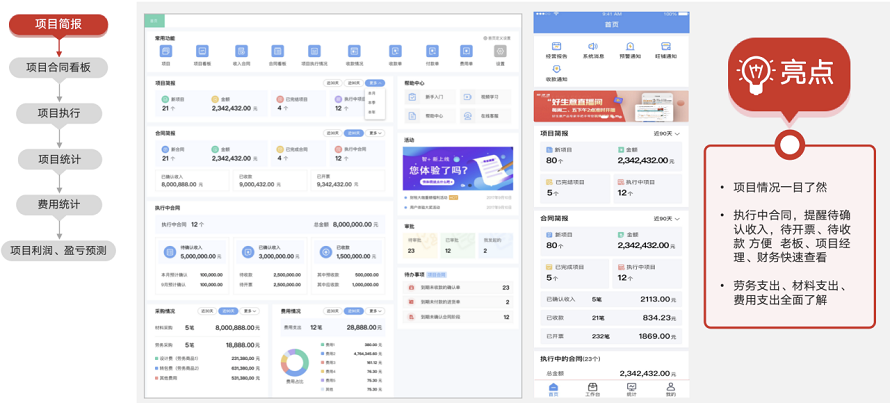Open the 项目看板 shortcut icon
This screenshot has width=890, height=403.
coord(202,52)
